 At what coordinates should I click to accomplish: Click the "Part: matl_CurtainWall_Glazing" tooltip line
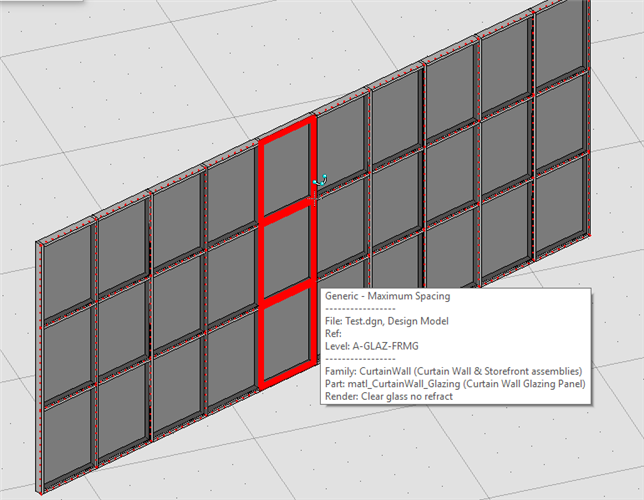pos(455,384)
